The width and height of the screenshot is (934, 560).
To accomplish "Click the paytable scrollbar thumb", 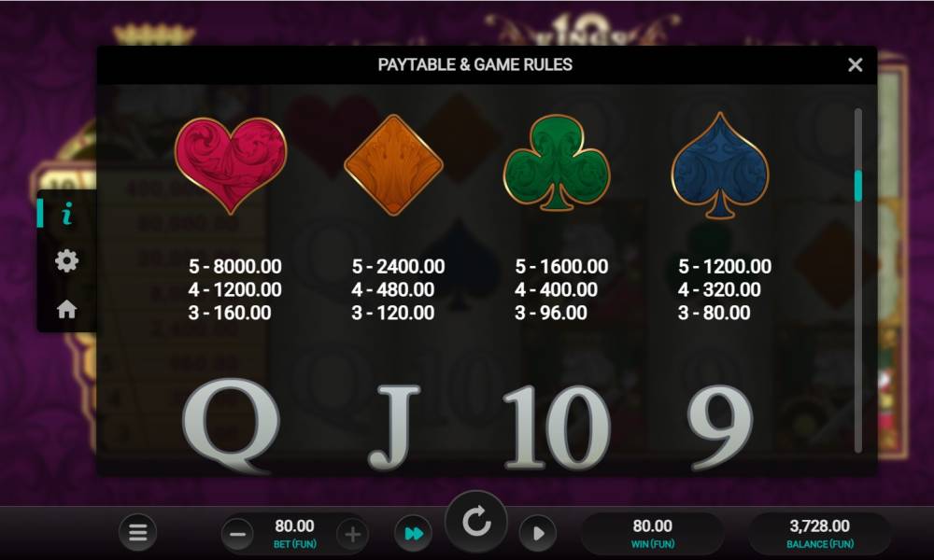I will 858,186.
